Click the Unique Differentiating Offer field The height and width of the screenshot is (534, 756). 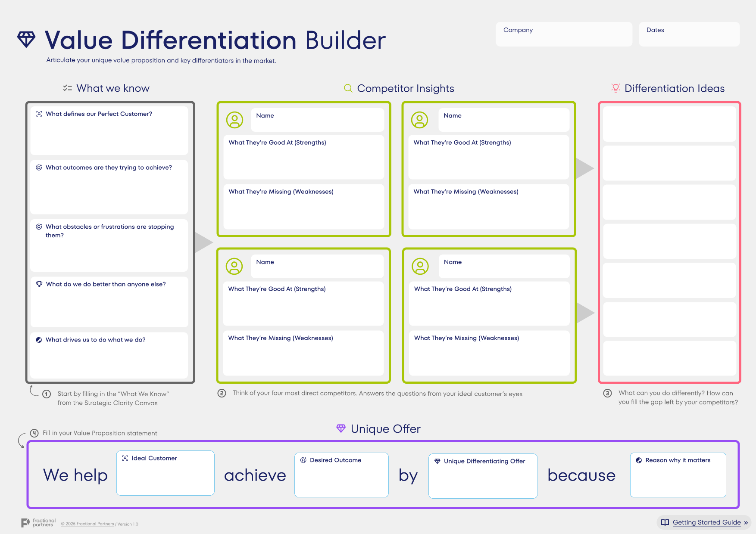(x=483, y=476)
